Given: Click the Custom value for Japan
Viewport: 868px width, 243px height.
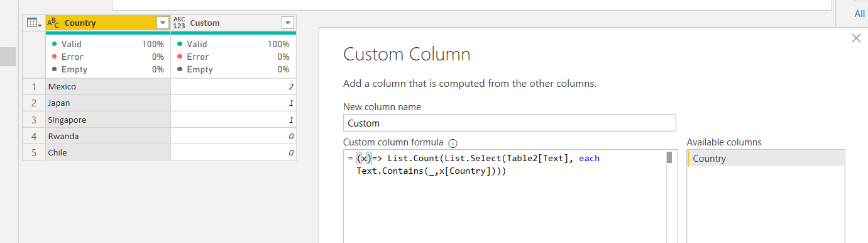Looking at the screenshot, I should (x=233, y=103).
